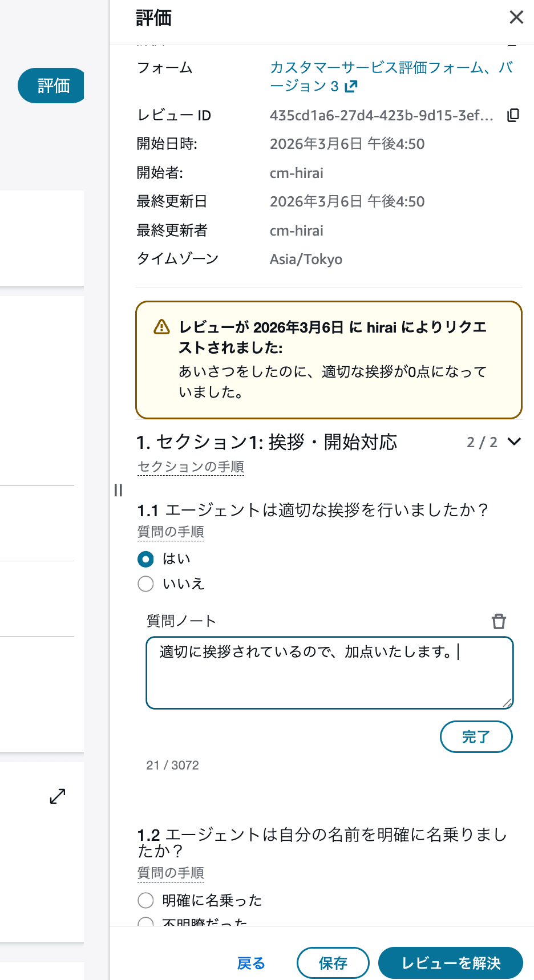Open 質問の手順 under question 1.2
This screenshot has width=534, height=980.
(x=171, y=873)
